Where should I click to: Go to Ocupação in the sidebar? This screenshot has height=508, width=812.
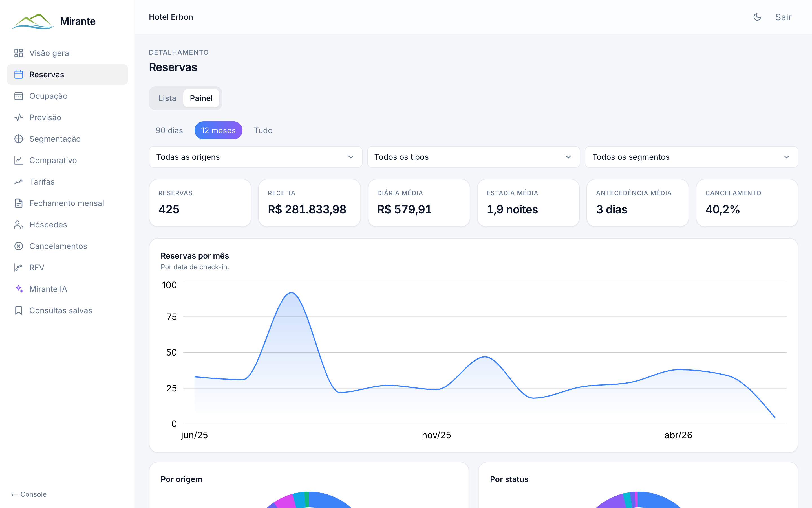(x=67, y=96)
